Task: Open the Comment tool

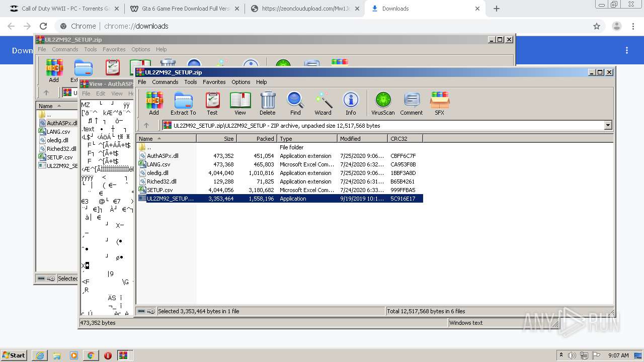Action: coord(412,104)
